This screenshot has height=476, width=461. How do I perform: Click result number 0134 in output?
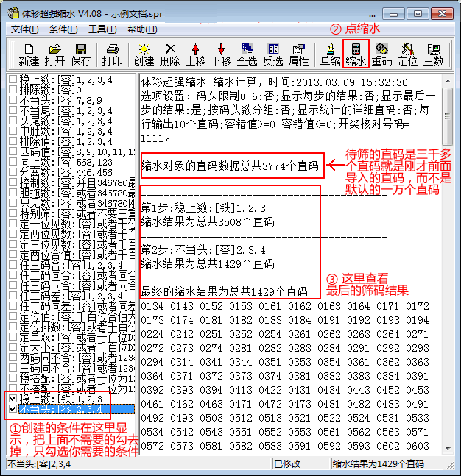click(x=152, y=306)
